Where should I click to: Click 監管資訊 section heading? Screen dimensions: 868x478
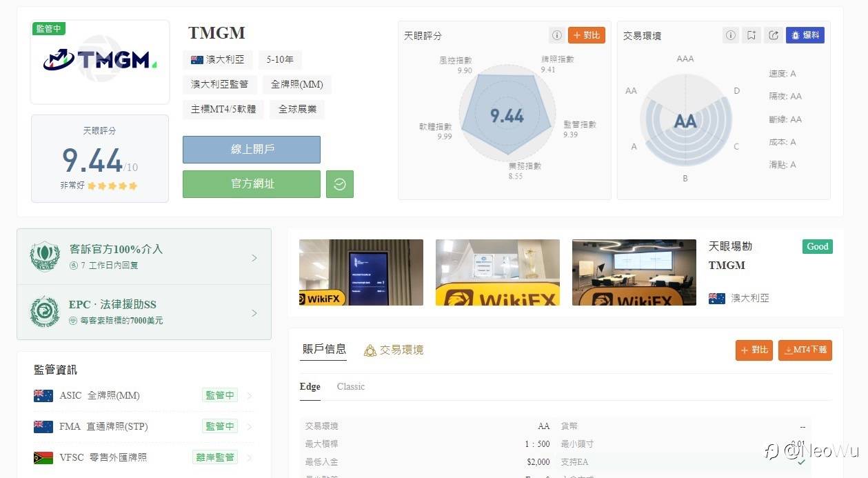(x=56, y=370)
